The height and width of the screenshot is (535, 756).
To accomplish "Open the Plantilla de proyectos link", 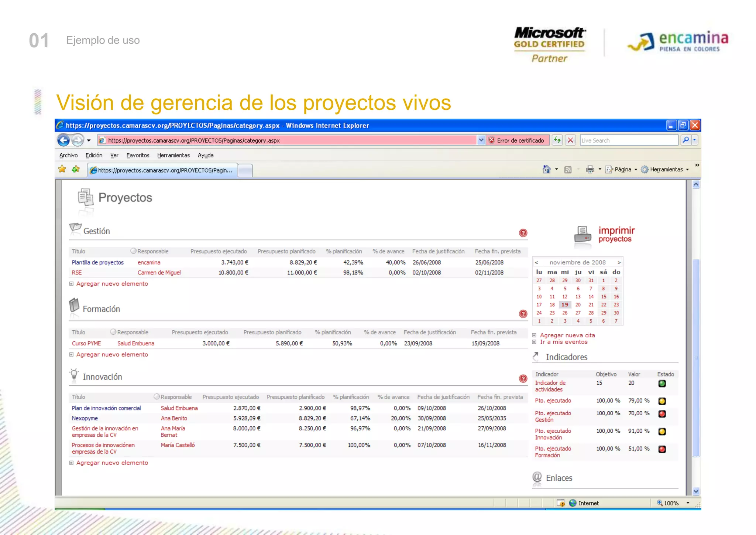I will (x=97, y=262).
